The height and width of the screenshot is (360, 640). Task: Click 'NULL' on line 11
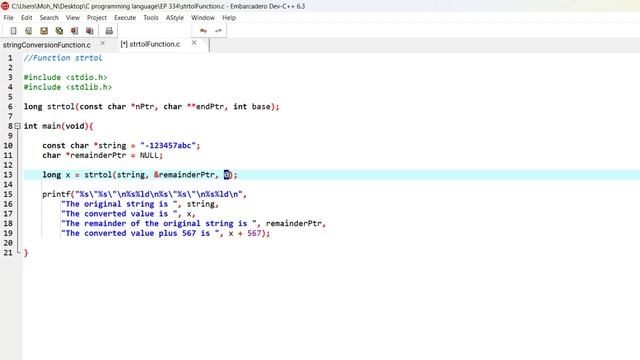click(x=149, y=156)
